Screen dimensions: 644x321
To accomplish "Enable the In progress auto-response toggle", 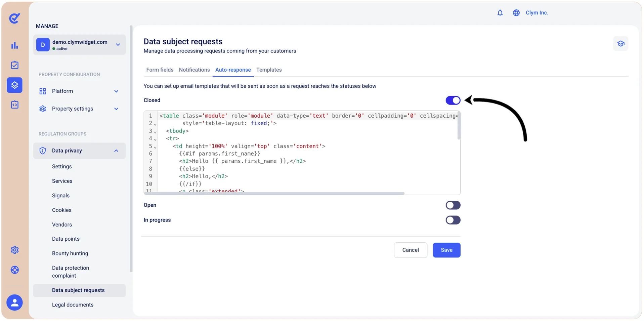I will click(453, 220).
